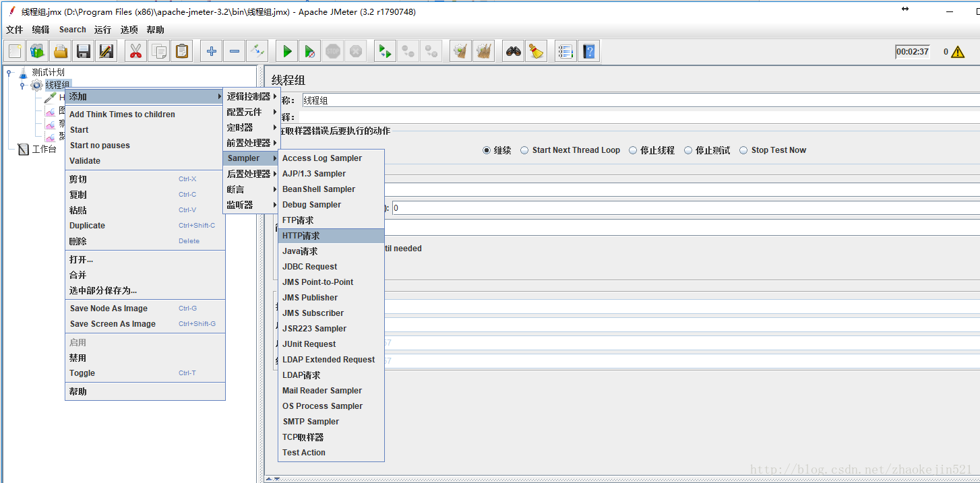
Task: Expand the 断言 submenu
Action: click(x=251, y=189)
